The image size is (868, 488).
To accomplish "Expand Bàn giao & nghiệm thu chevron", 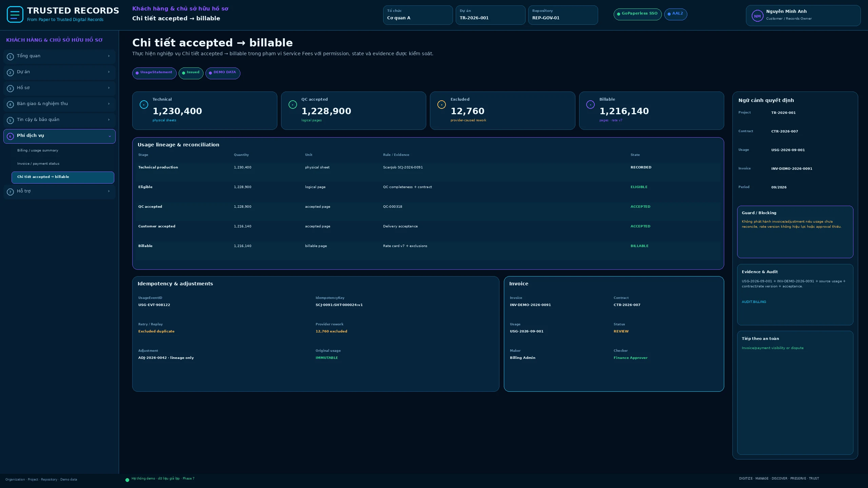I will [x=109, y=104].
